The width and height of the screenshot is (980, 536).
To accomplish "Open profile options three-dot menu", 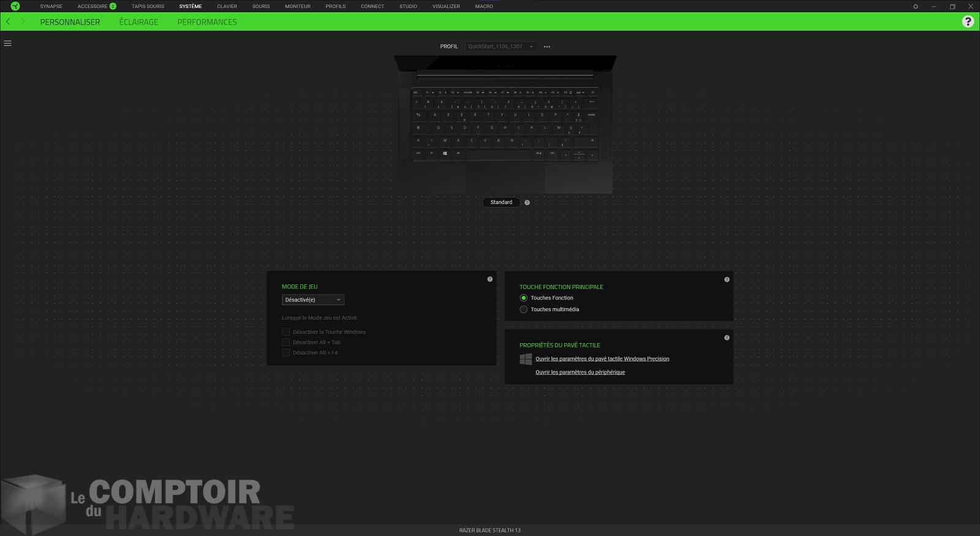I will (547, 47).
